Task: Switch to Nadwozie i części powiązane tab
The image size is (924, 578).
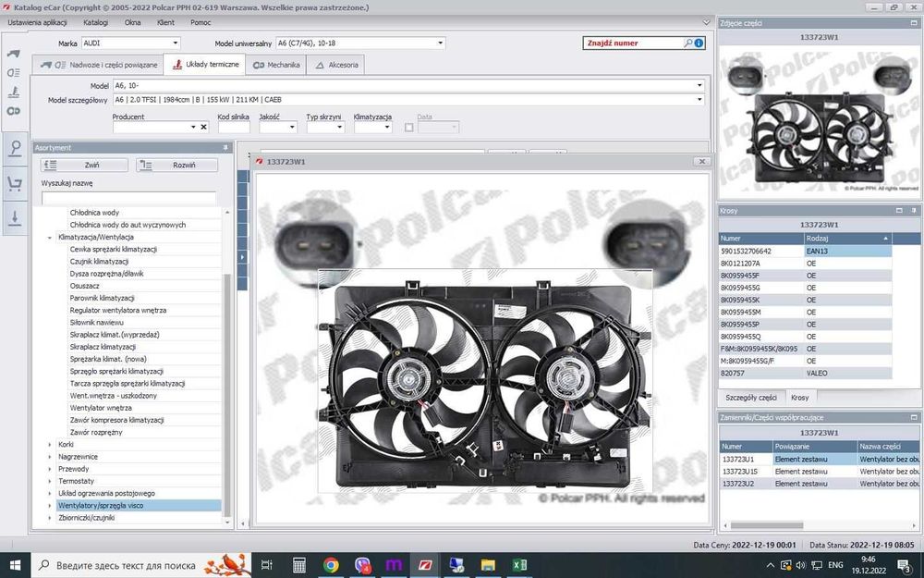Action: [98, 65]
